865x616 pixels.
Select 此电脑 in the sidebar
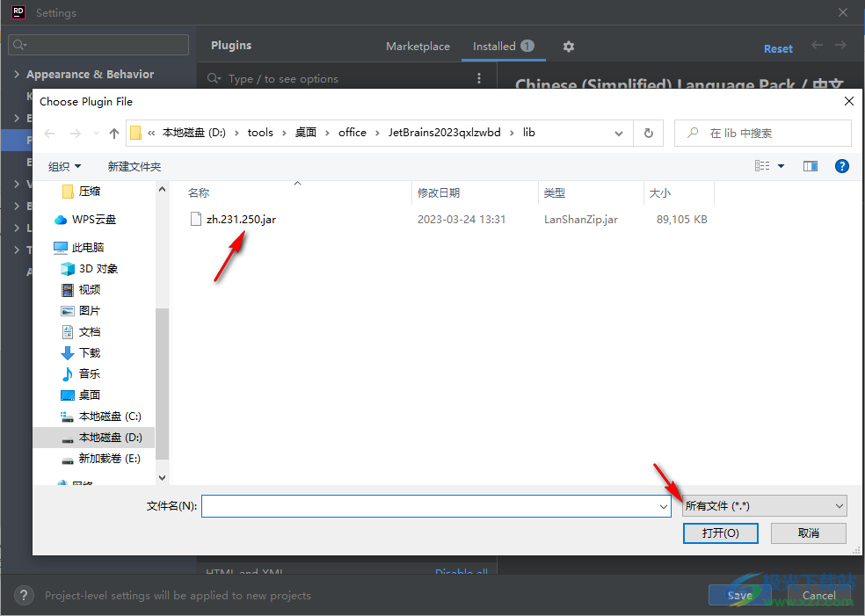[x=91, y=247]
